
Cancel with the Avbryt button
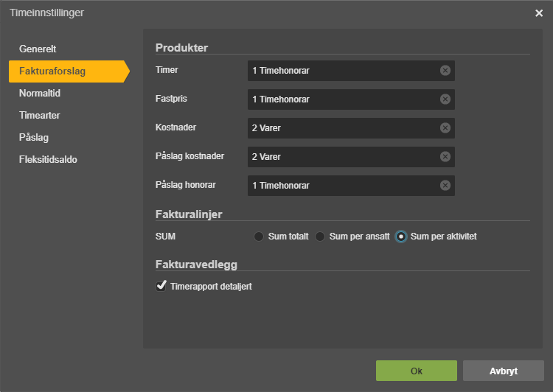[x=504, y=371]
